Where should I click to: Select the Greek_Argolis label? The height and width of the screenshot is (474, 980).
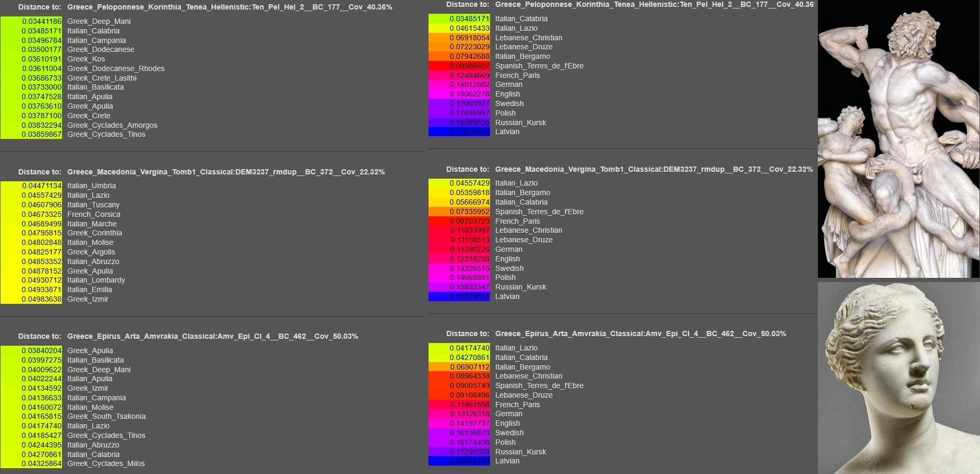pos(91,252)
